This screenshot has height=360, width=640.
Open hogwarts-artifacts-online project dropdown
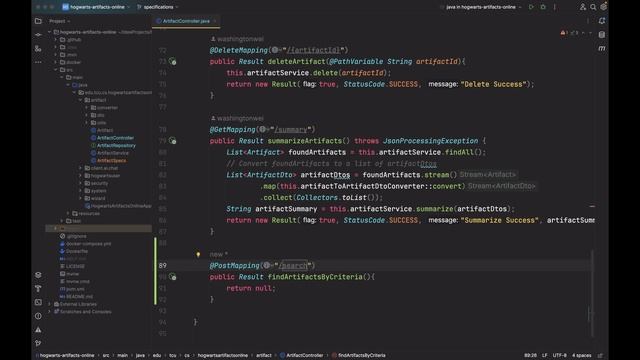tap(96, 7)
